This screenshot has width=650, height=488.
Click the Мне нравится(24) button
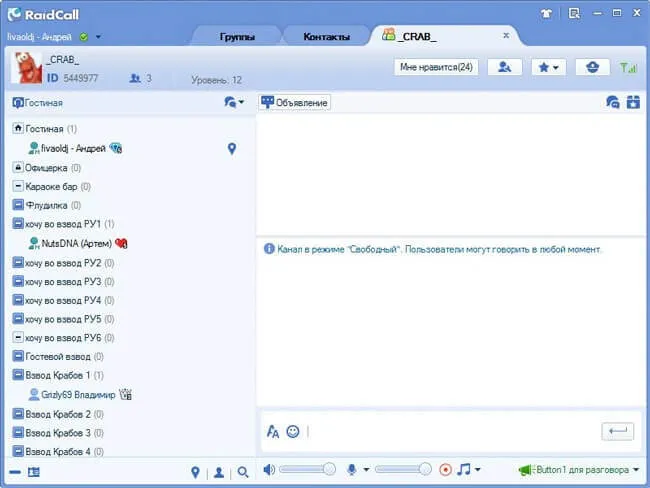pyautogui.click(x=436, y=67)
